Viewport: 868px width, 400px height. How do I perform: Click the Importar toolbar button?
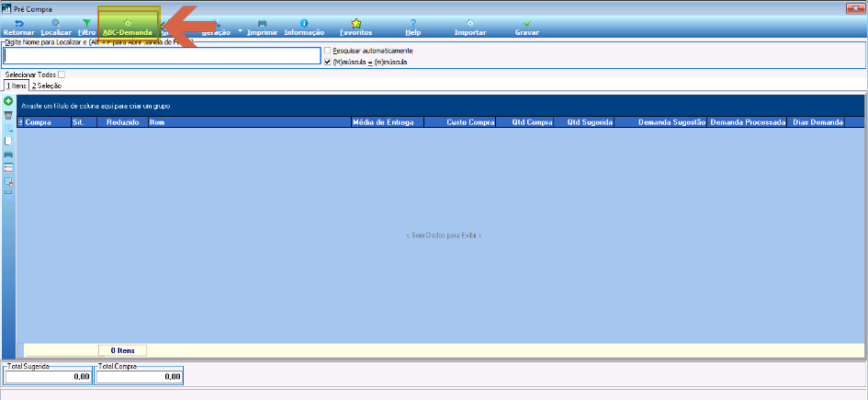click(x=470, y=29)
